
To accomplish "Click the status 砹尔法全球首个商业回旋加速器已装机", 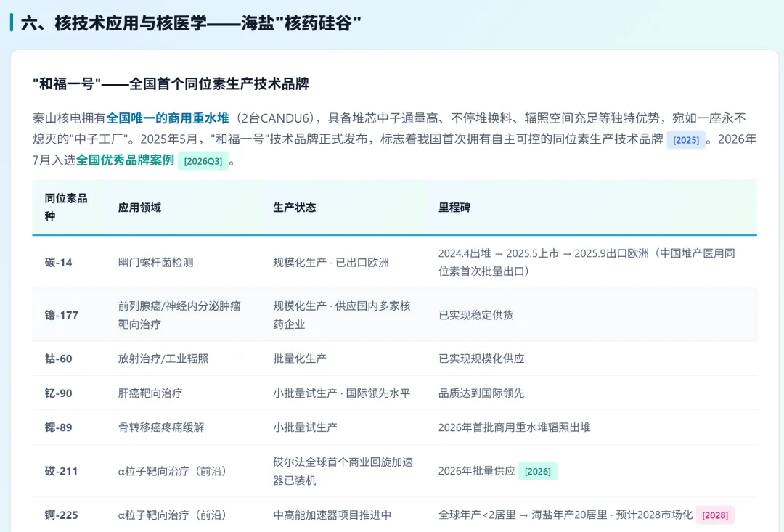I will (x=343, y=471).
